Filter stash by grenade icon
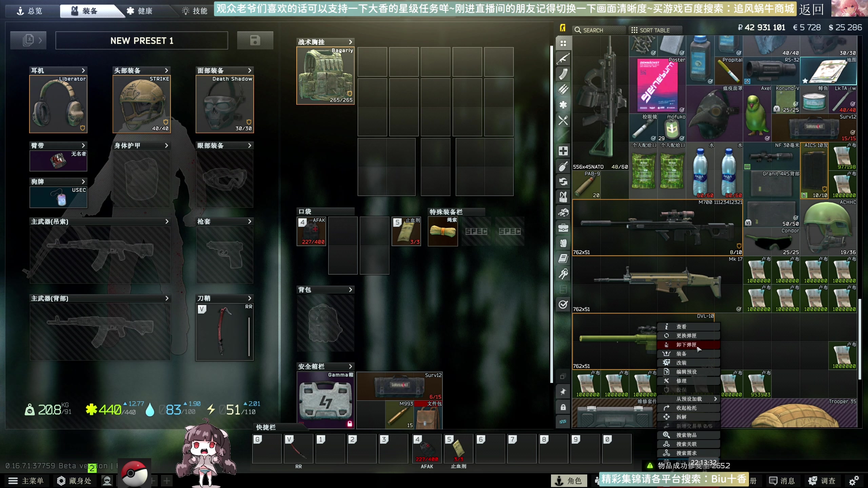Viewport: 868px width, 488px height. tap(563, 166)
